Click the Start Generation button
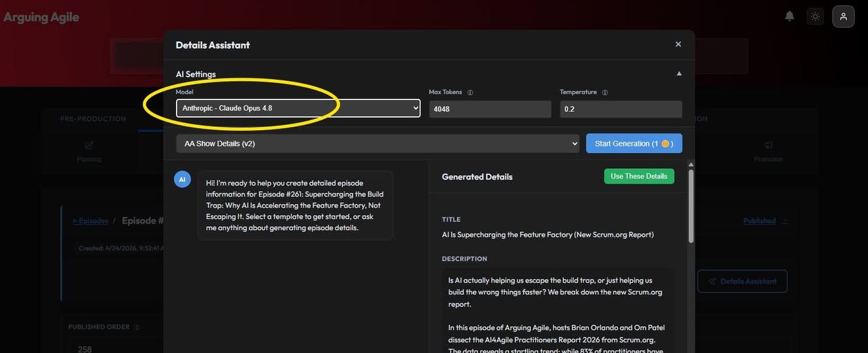This screenshot has width=868, height=353. 634,143
